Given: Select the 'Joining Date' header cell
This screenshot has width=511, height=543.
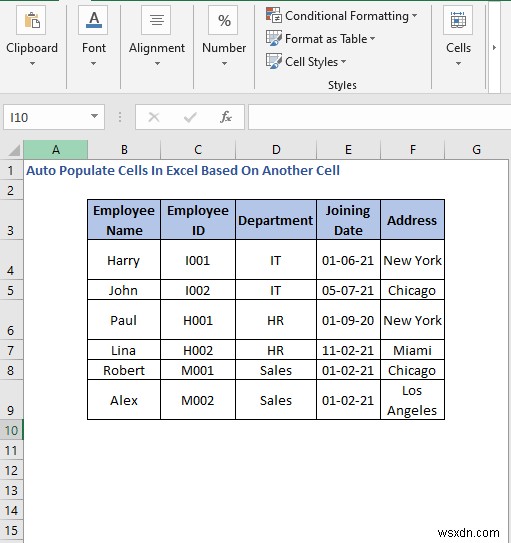Looking at the screenshot, I should [x=348, y=220].
